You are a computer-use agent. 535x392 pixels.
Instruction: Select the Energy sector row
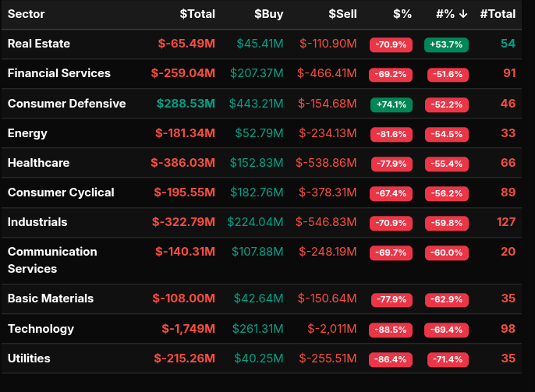pos(27,132)
